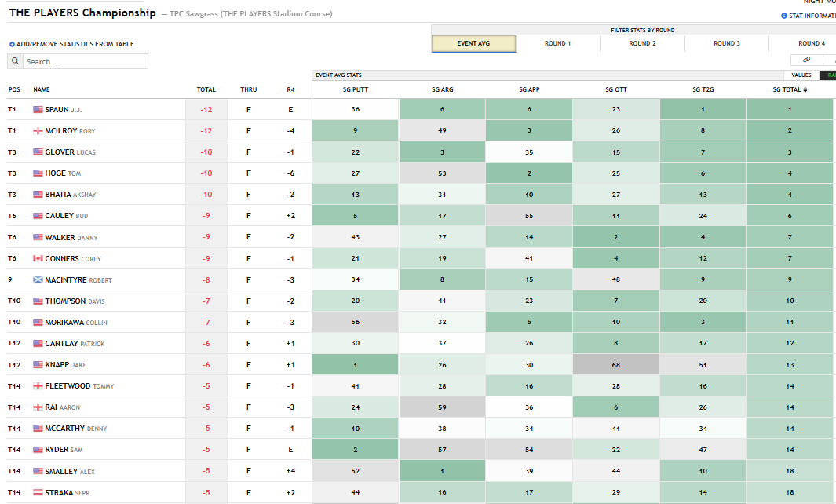
Task: Open player WALKER Danny
Action: 71,237
